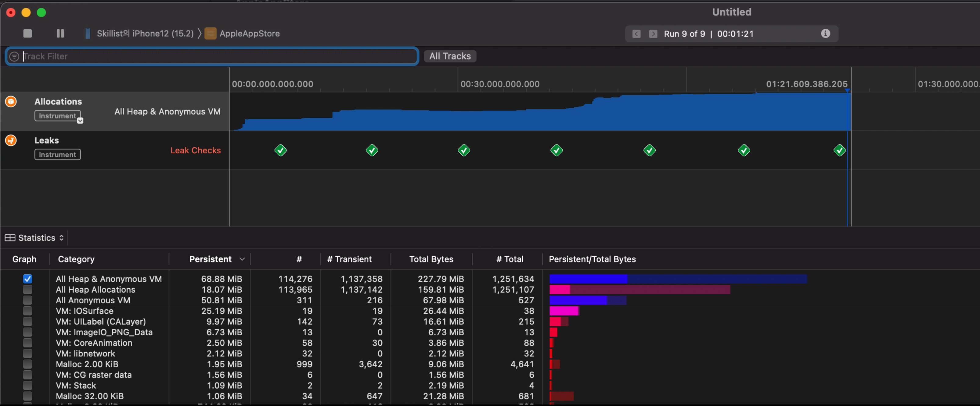Enable graph checkbox for VM: IOSurface
Image resolution: width=980 pixels, height=406 pixels.
[x=27, y=311]
